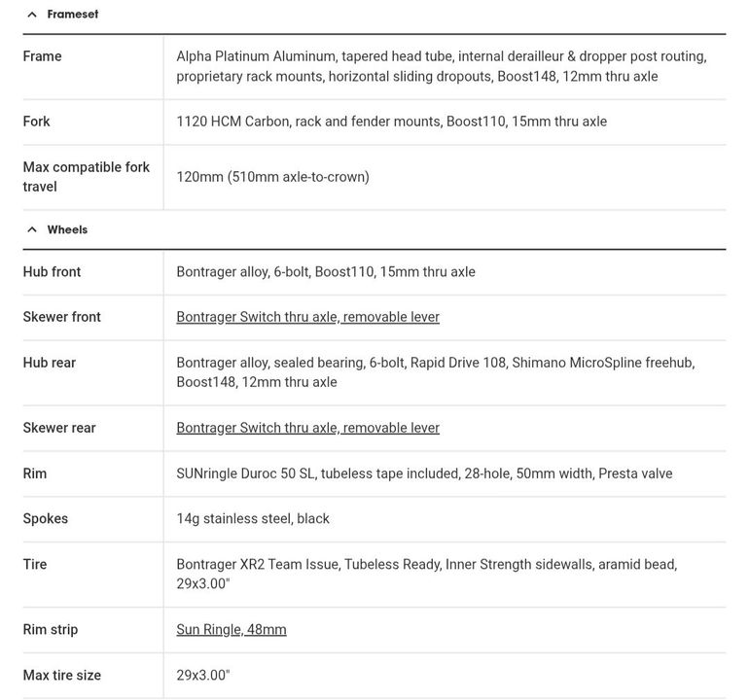Image resolution: width=749 pixels, height=700 pixels.
Task: Click the SUNringle Duroc 50 SL description
Action: (424, 473)
